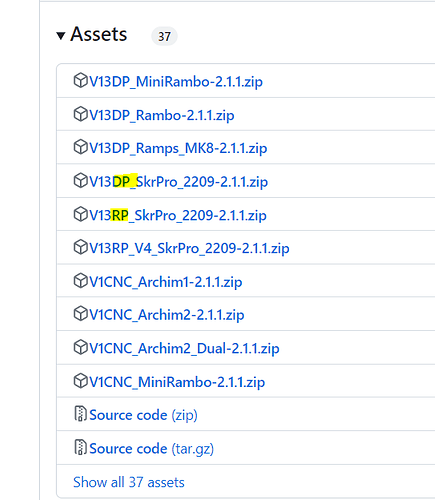The width and height of the screenshot is (435, 500).
Task: Show all 37 assets
Action: 129,482
